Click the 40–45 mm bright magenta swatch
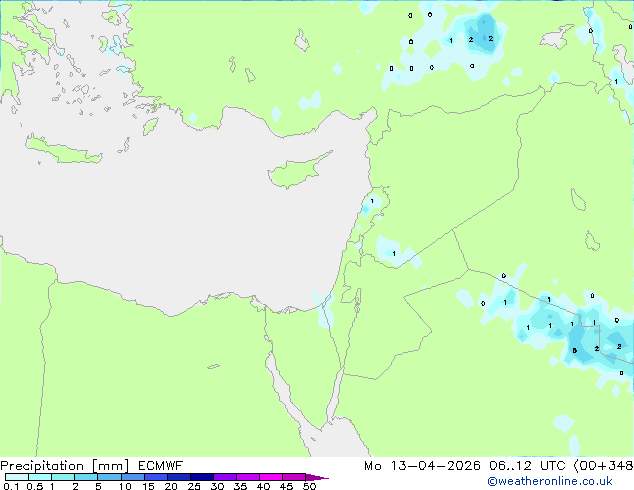Screen dimensions: 634x490 pyautogui.click(x=271, y=477)
